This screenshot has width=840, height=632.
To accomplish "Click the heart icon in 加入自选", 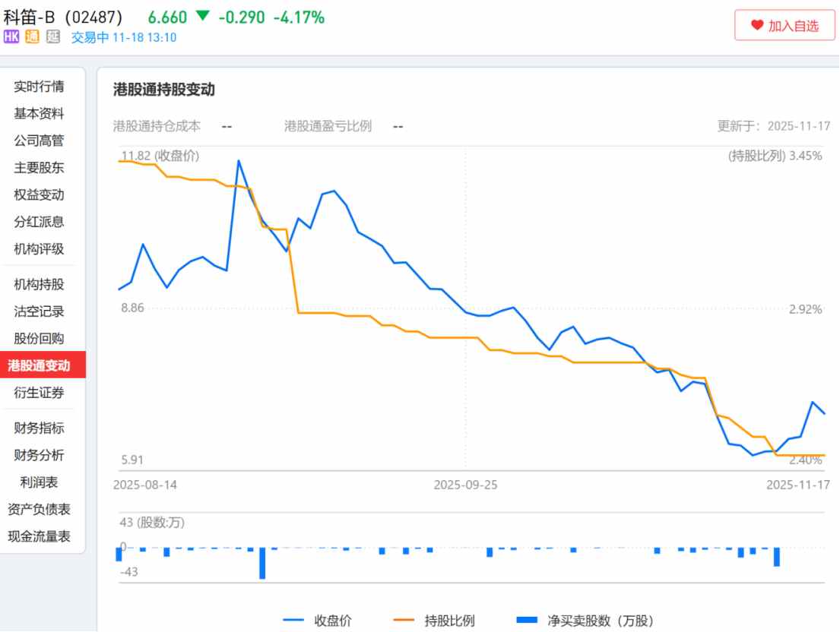I will 756,26.
